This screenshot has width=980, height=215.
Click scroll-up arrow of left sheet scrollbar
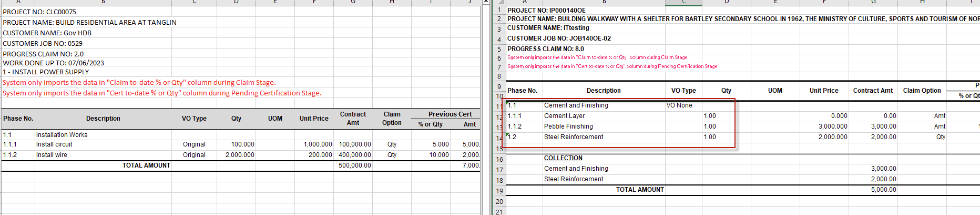(x=486, y=3)
